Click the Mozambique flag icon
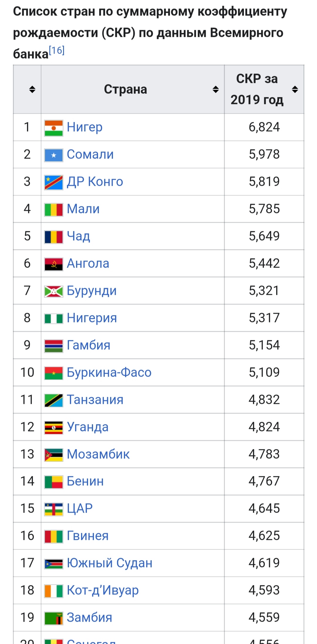 53,455
